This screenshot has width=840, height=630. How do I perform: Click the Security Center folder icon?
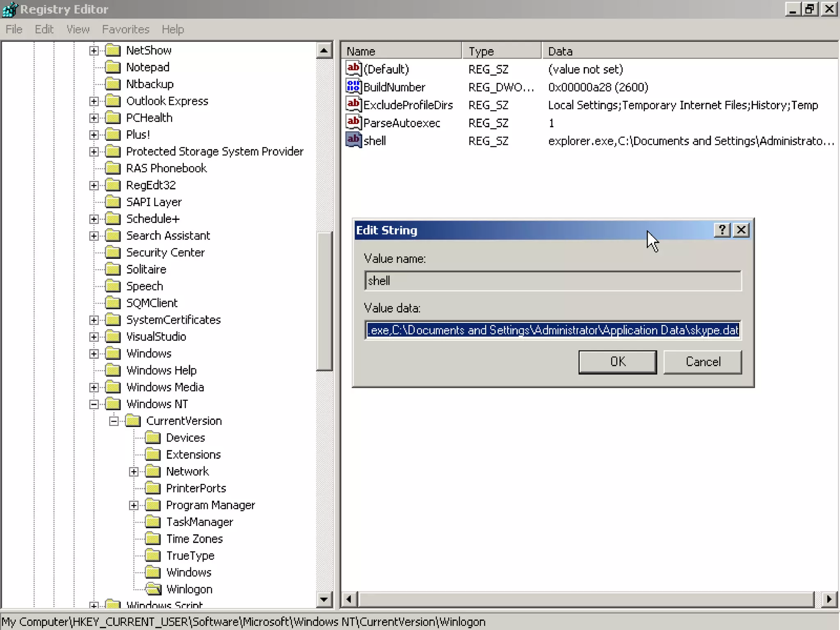(113, 252)
